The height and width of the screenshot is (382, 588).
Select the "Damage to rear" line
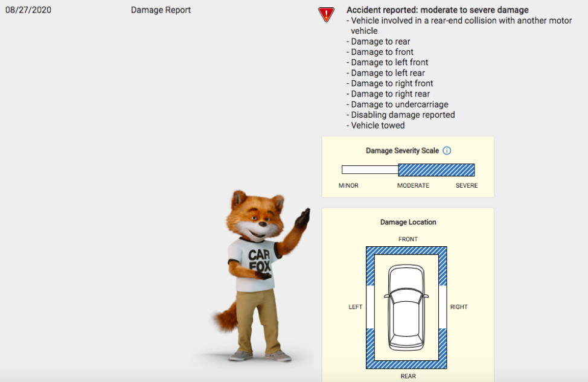pyautogui.click(x=379, y=42)
